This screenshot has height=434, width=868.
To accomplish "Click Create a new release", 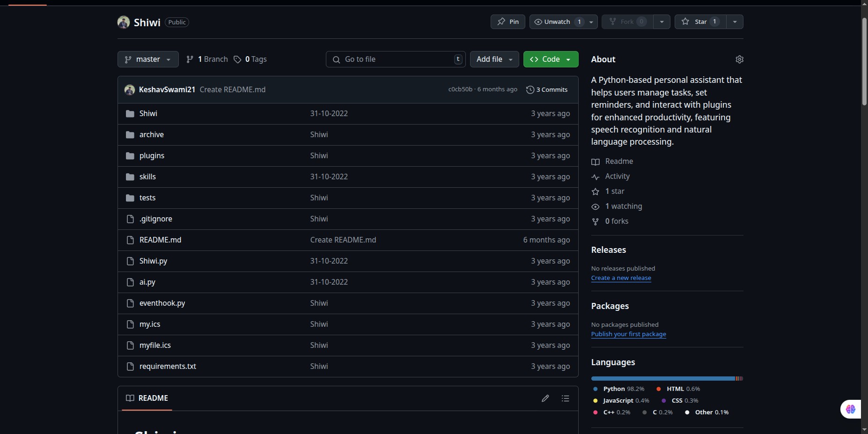I will [621, 278].
